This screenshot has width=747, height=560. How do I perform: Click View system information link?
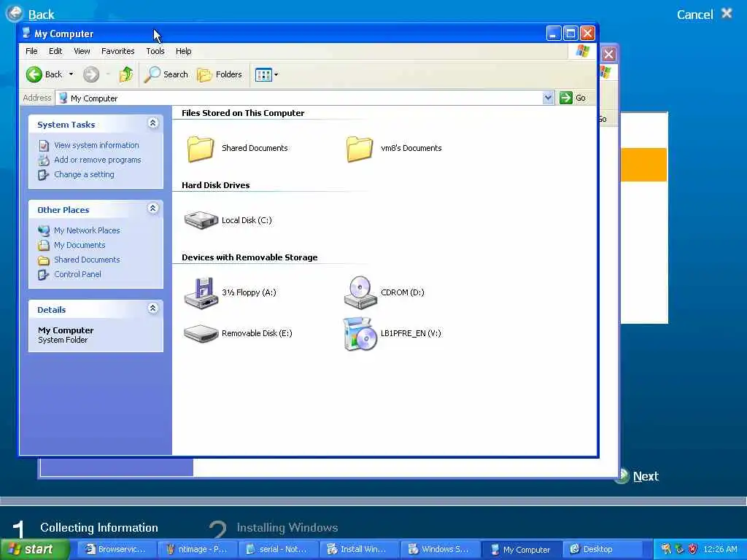click(96, 145)
